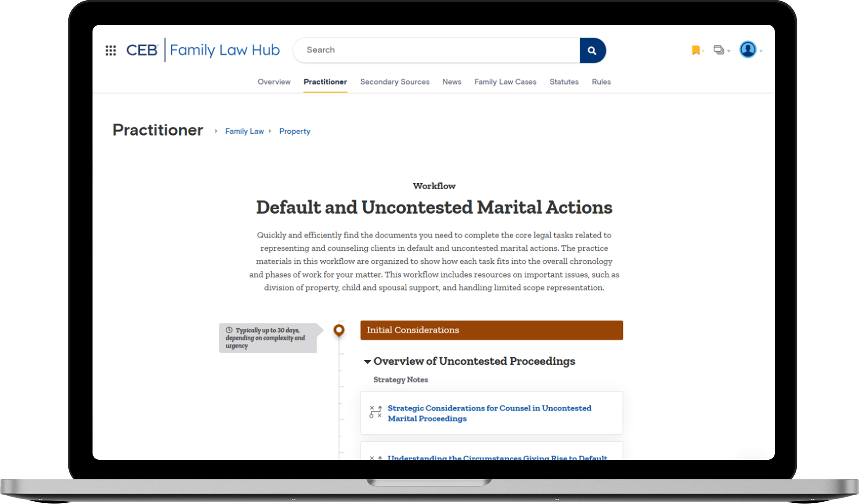Click the blue search magnifier button
The width and height of the screenshot is (859, 504).
(x=592, y=50)
